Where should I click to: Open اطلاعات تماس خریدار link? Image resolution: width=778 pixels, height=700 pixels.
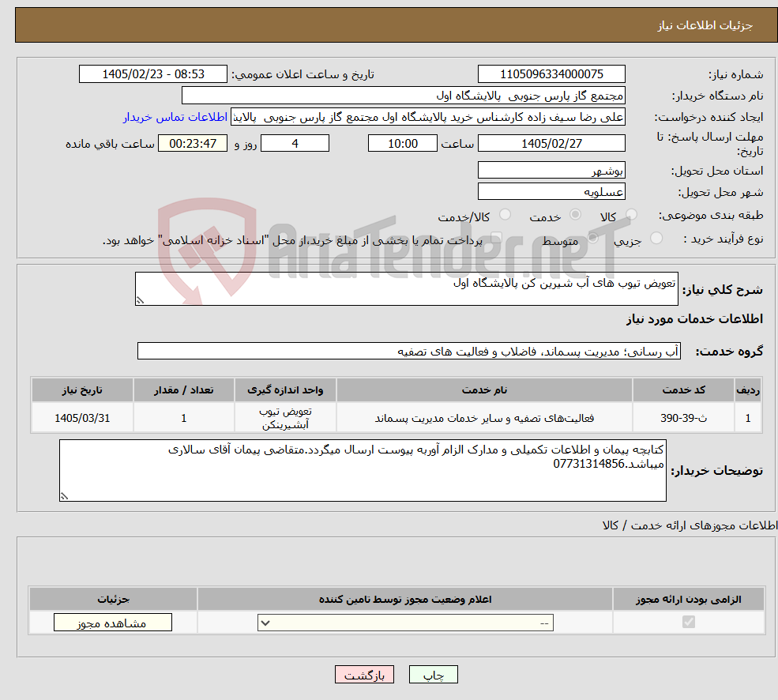point(175,117)
